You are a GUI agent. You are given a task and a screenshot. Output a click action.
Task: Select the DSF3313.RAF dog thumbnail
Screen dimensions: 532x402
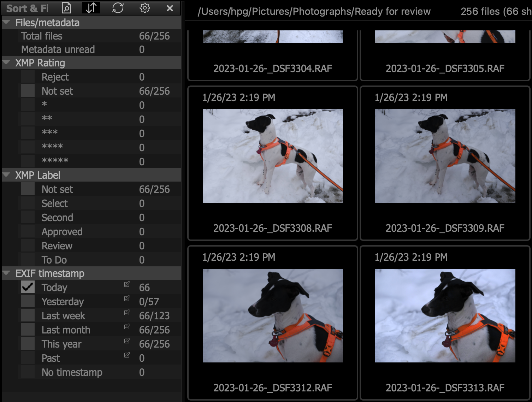445,315
